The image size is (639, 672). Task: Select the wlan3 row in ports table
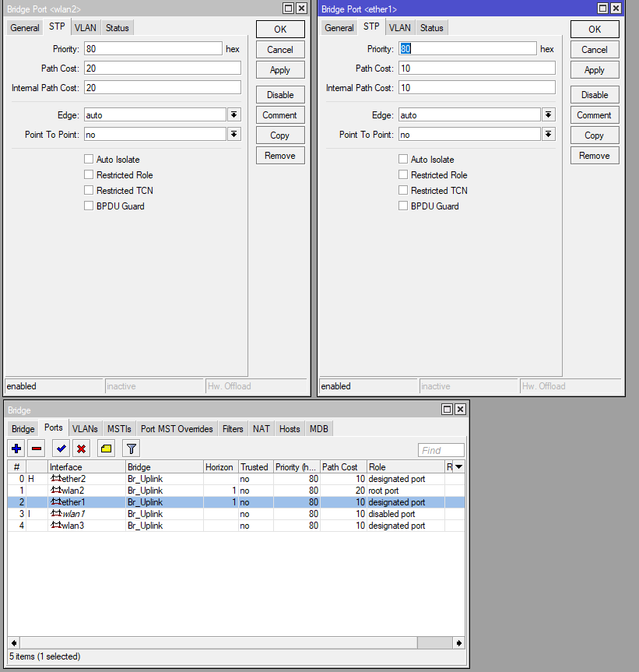[x=236, y=525]
